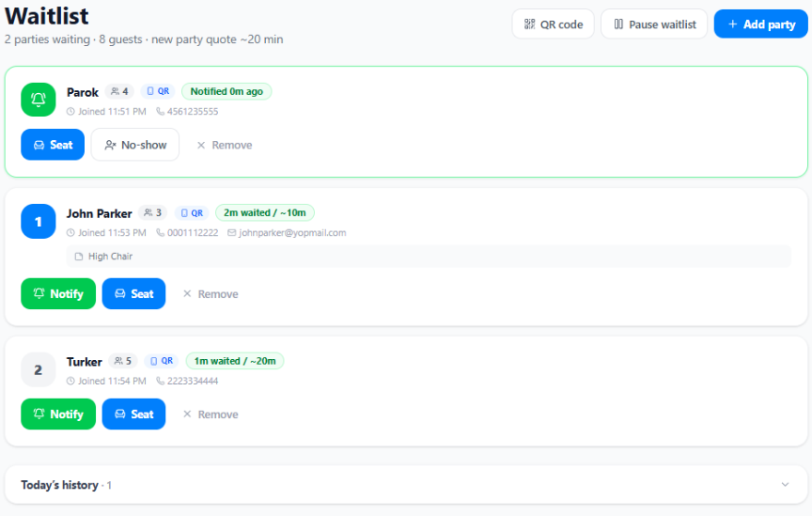Image resolution: width=812 pixels, height=516 pixels.
Task: Click the John Parker name
Action: [99, 213]
